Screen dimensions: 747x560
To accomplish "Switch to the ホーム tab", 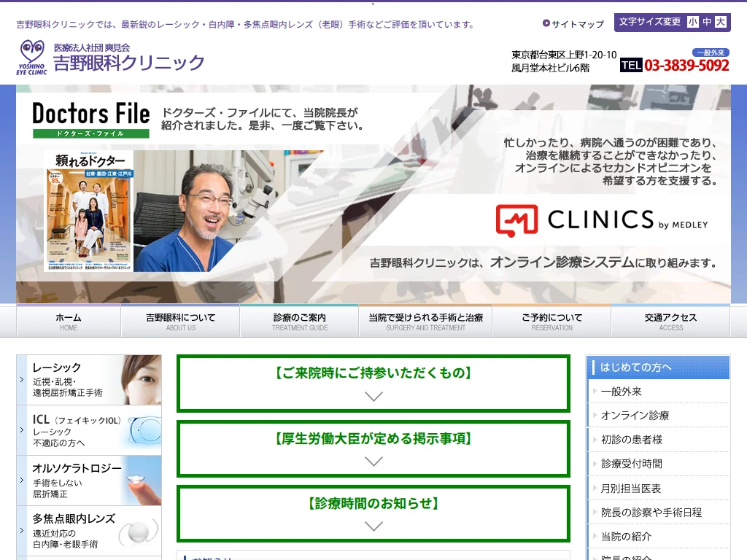I will click(x=68, y=322).
